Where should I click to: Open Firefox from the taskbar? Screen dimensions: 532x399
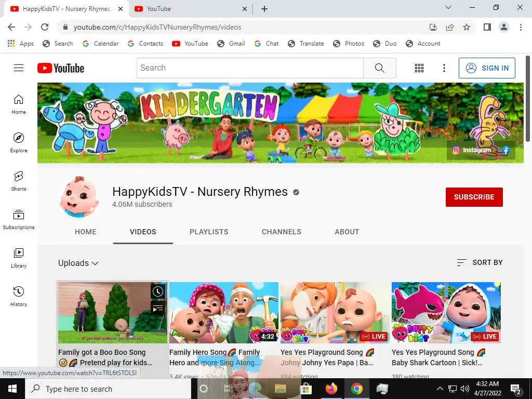[x=331, y=389]
